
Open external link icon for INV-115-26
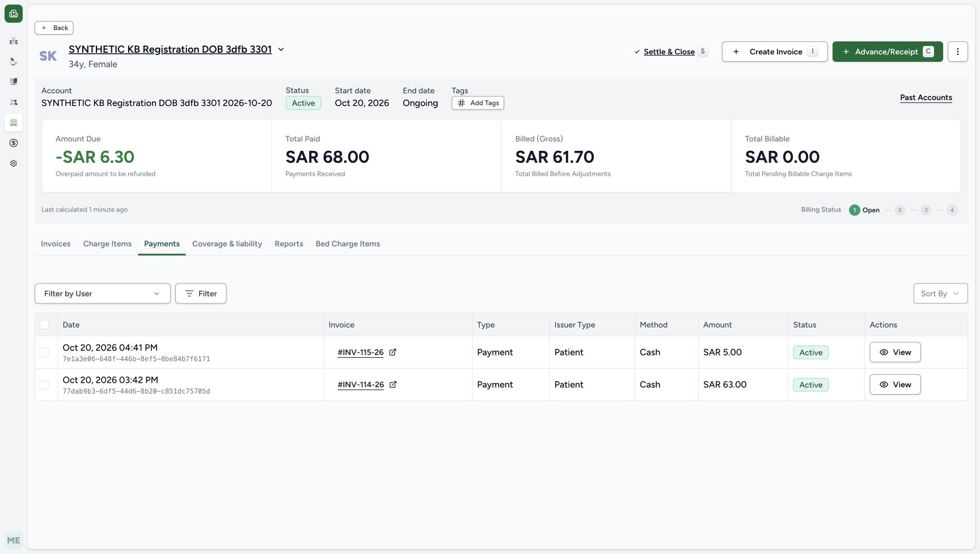pyautogui.click(x=392, y=352)
